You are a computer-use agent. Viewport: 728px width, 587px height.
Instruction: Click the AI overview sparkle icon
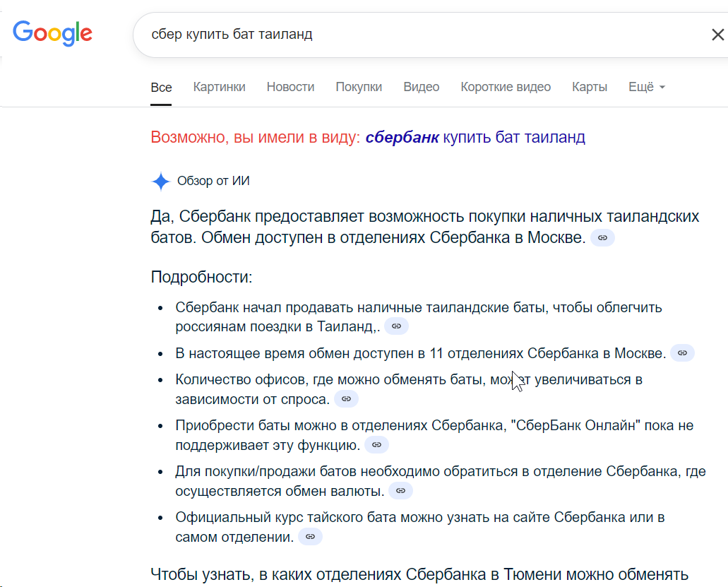[x=161, y=182]
